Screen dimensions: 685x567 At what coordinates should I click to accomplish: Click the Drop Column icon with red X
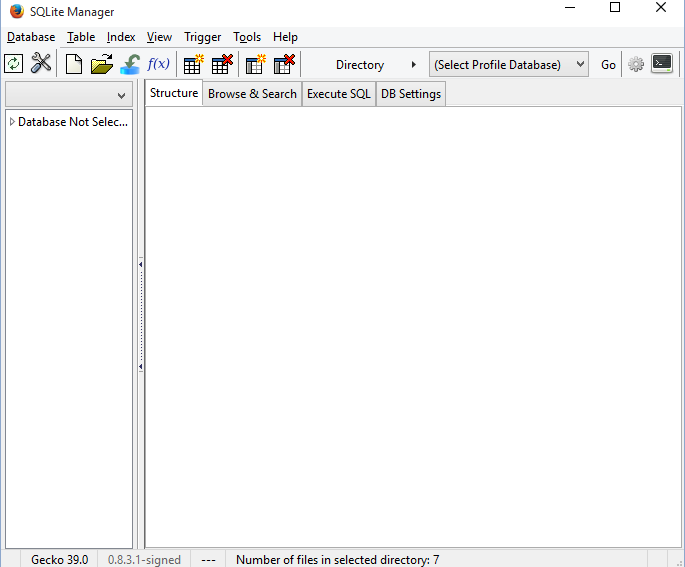[x=284, y=64]
